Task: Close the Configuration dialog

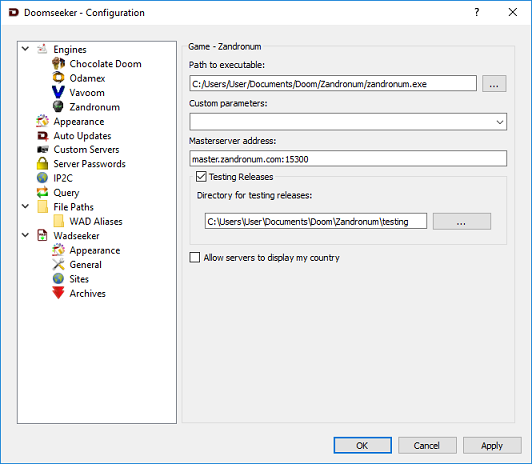Action: (513, 13)
